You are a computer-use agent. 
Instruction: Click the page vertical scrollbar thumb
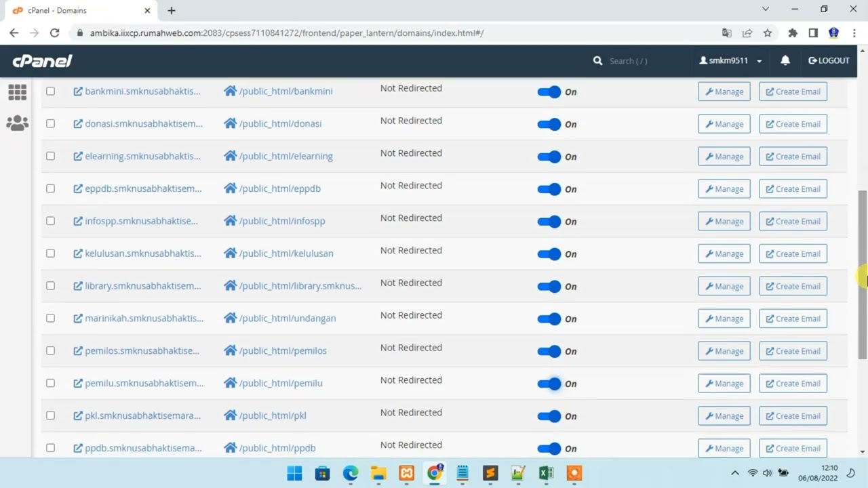pyautogui.click(x=863, y=274)
